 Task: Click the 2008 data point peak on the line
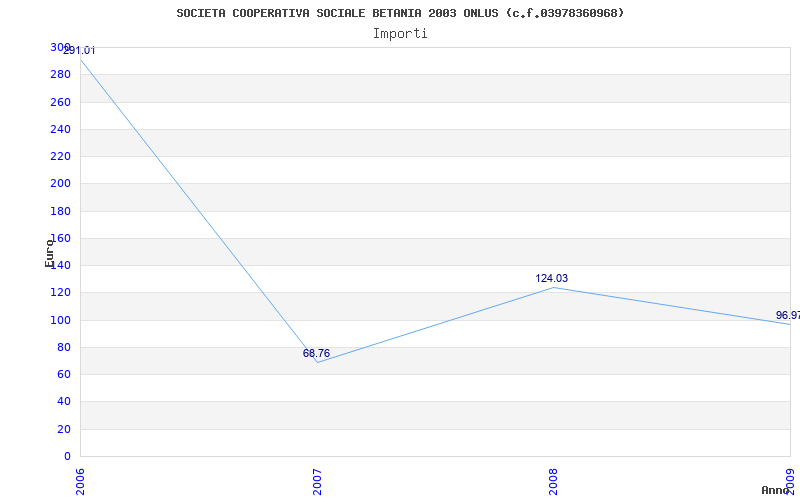554,287
